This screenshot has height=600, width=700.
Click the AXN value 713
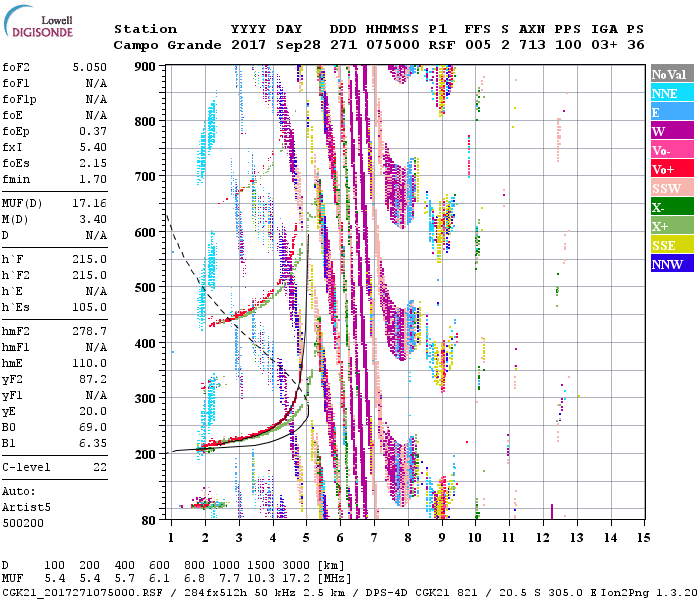click(532, 45)
